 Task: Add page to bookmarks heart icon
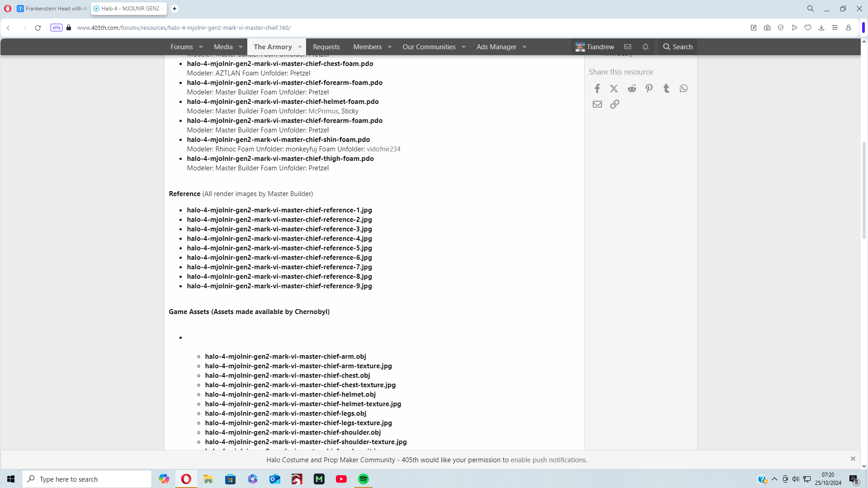(808, 28)
